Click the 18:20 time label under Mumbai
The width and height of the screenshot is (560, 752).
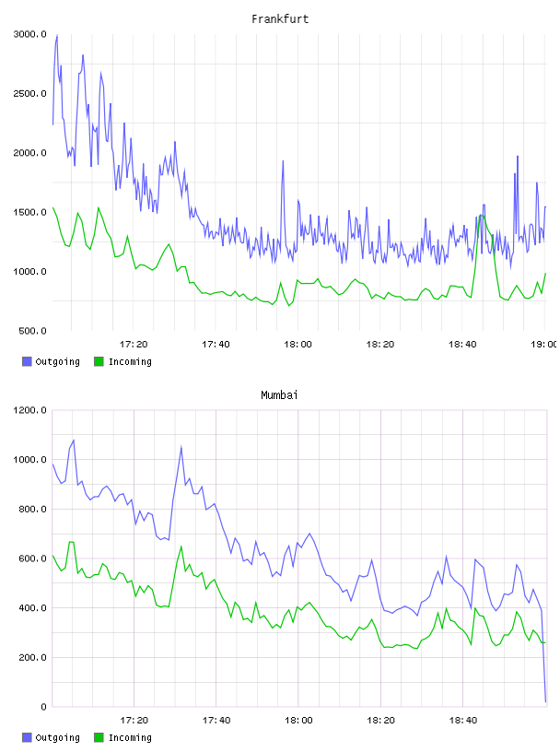click(380, 721)
